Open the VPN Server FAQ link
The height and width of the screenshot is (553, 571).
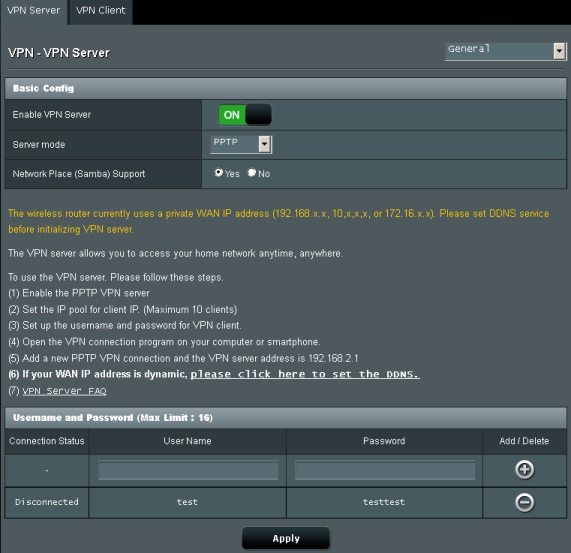64,391
